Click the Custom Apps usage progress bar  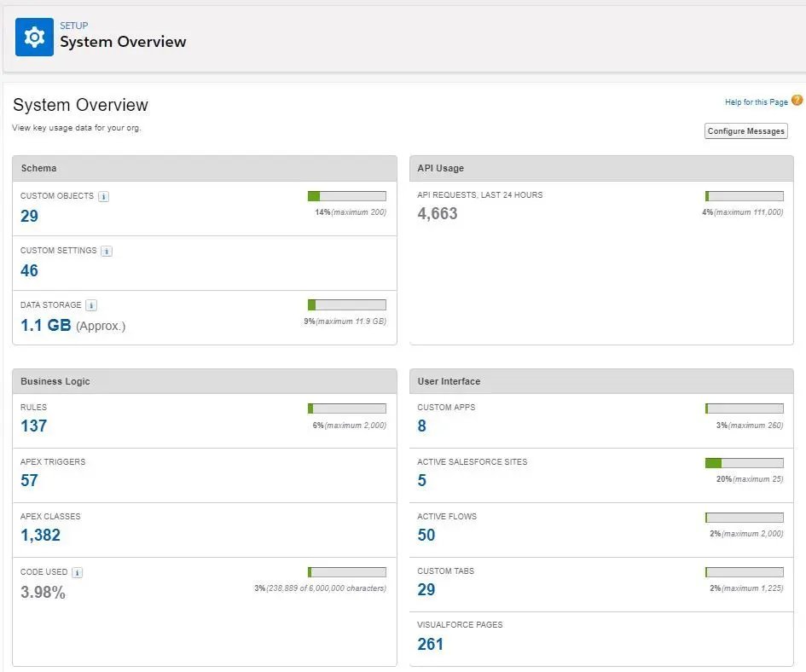[745, 408]
